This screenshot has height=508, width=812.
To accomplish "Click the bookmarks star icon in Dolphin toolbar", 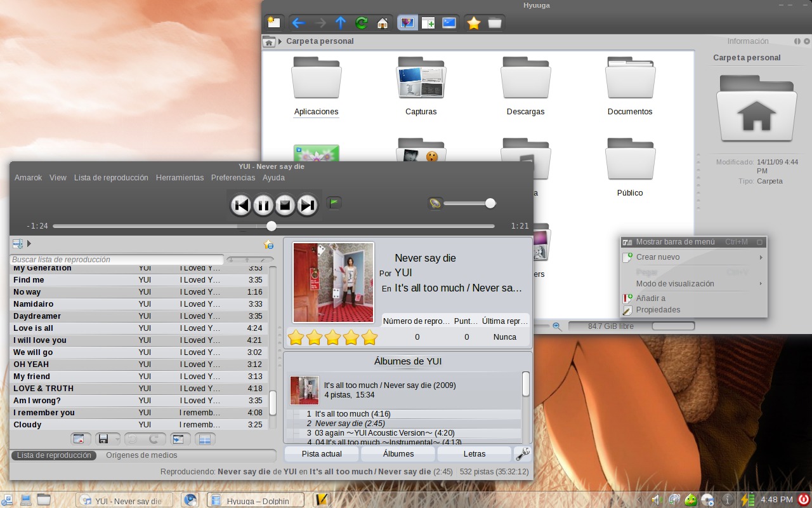I will (x=474, y=23).
